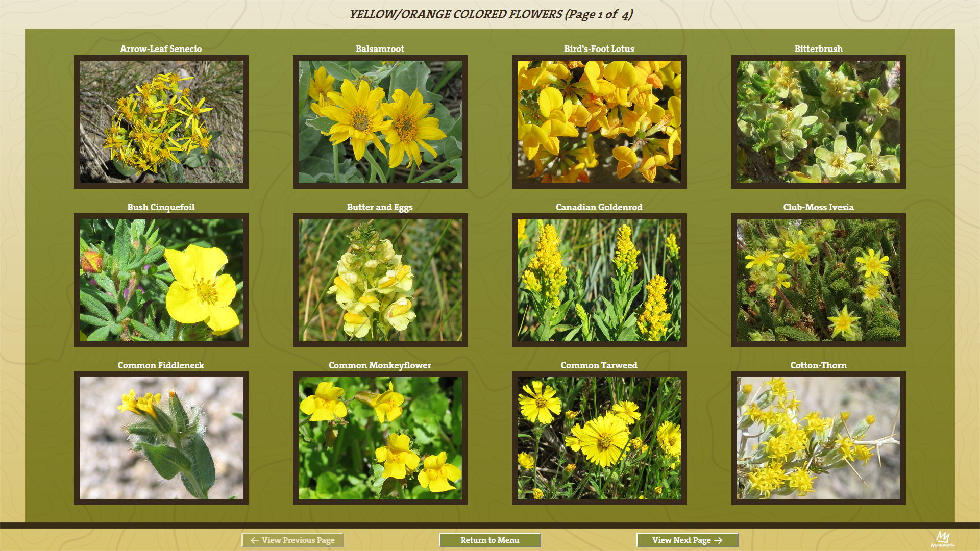Open the Bitterbrush flower picture

tap(818, 122)
